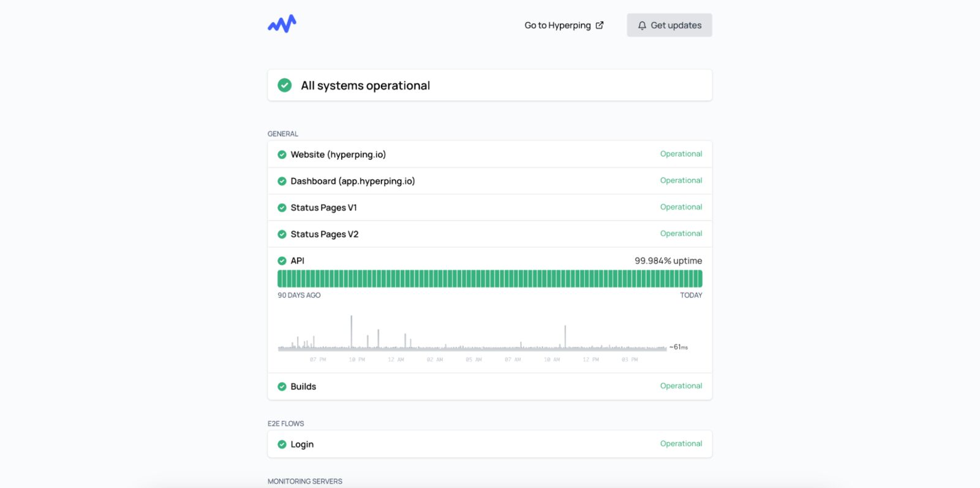The image size is (980, 488).
Task: Click the 12 AM tick on the chart axis
Action: click(x=396, y=360)
